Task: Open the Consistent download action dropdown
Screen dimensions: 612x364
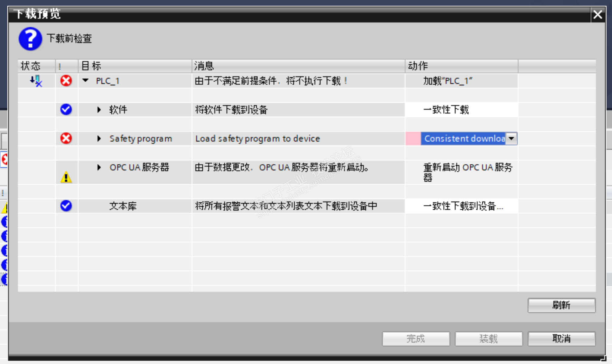Action: pyautogui.click(x=511, y=139)
